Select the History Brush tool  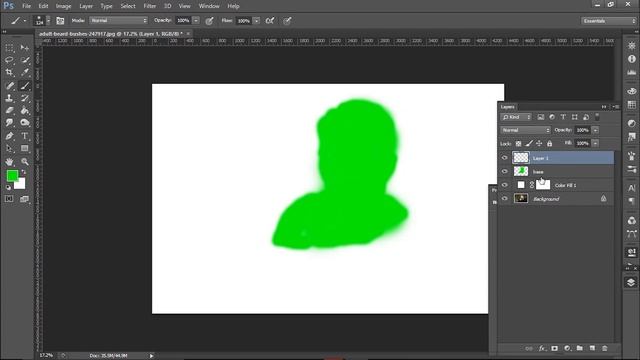25,98
